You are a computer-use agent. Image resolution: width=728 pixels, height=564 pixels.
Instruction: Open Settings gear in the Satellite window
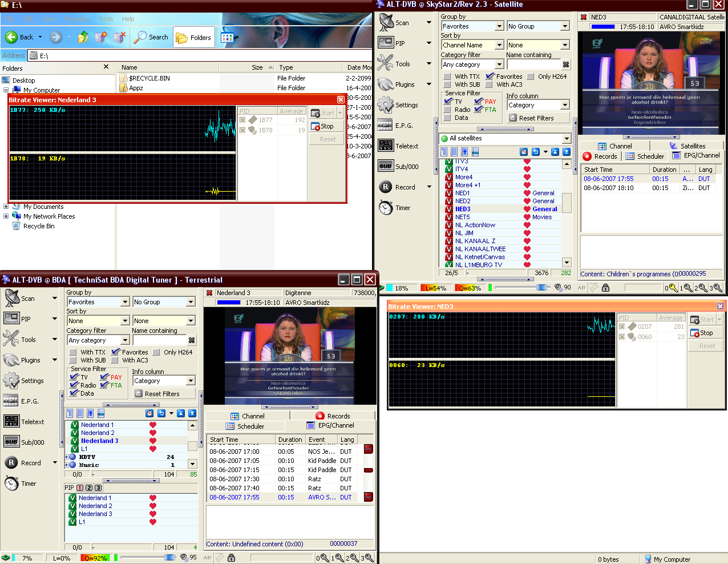pos(386,105)
